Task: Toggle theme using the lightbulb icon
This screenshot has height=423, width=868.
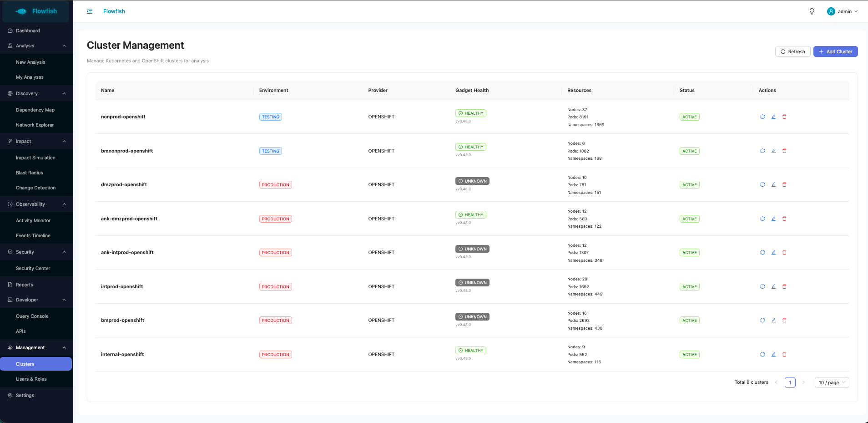Action: coord(812,11)
